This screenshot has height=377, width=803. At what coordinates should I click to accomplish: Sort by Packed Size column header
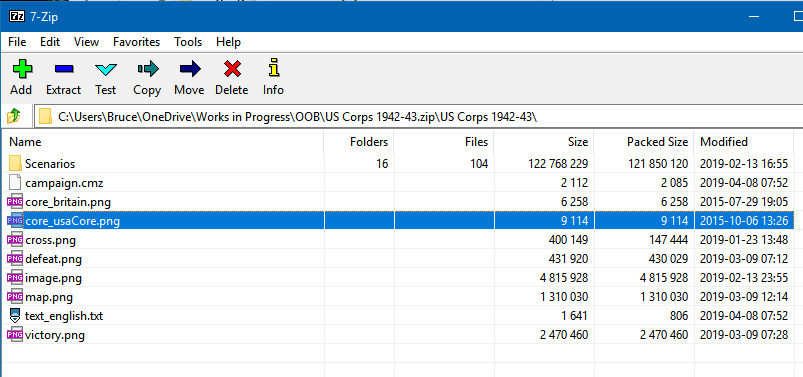click(644, 142)
